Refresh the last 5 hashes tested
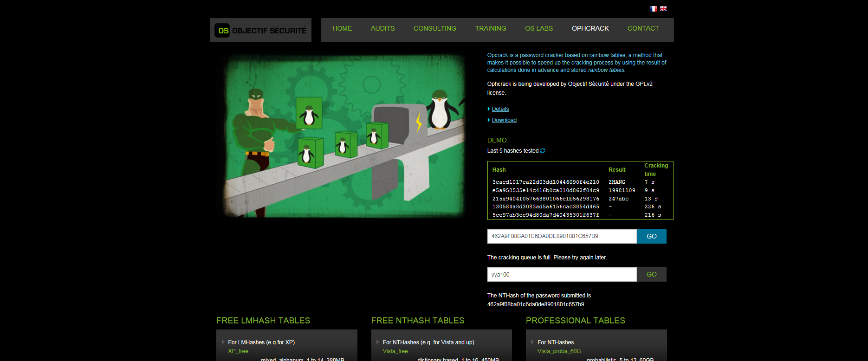Image resolution: width=868 pixels, height=361 pixels. [x=543, y=151]
